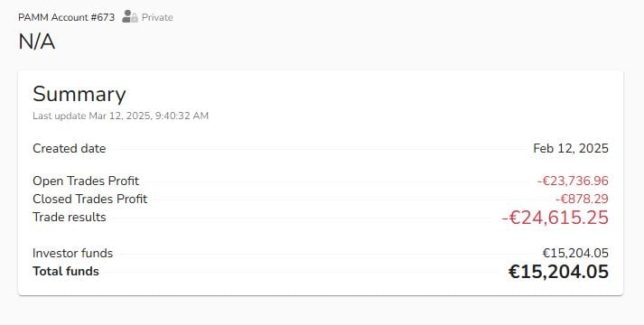Click the PAMM Account #673 text
The height and width of the screenshot is (325, 644).
click(x=67, y=17)
